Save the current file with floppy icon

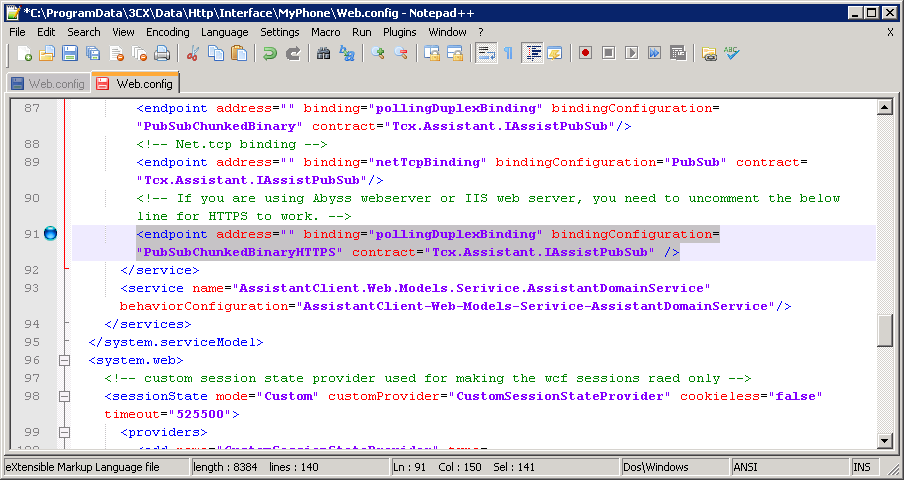tap(70, 54)
